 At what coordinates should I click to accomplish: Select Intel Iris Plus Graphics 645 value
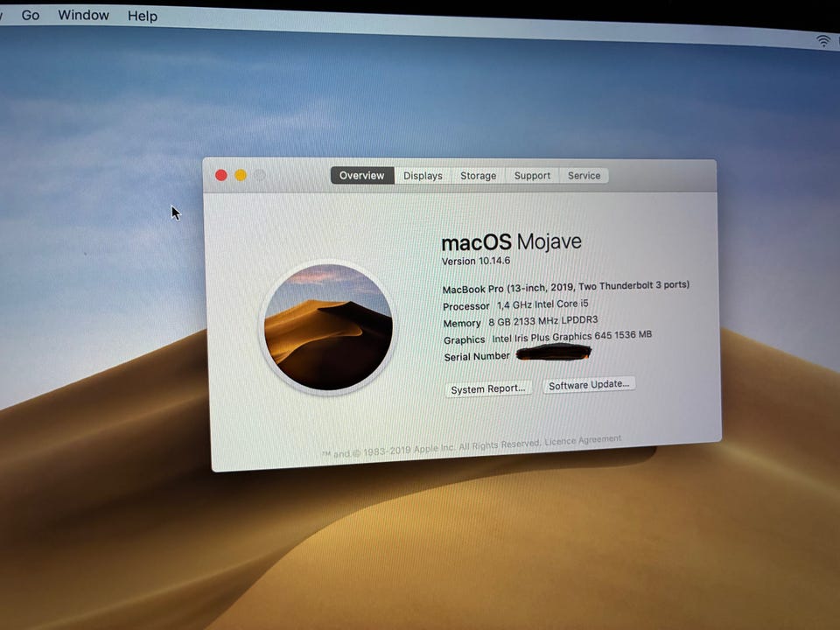pyautogui.click(x=572, y=336)
